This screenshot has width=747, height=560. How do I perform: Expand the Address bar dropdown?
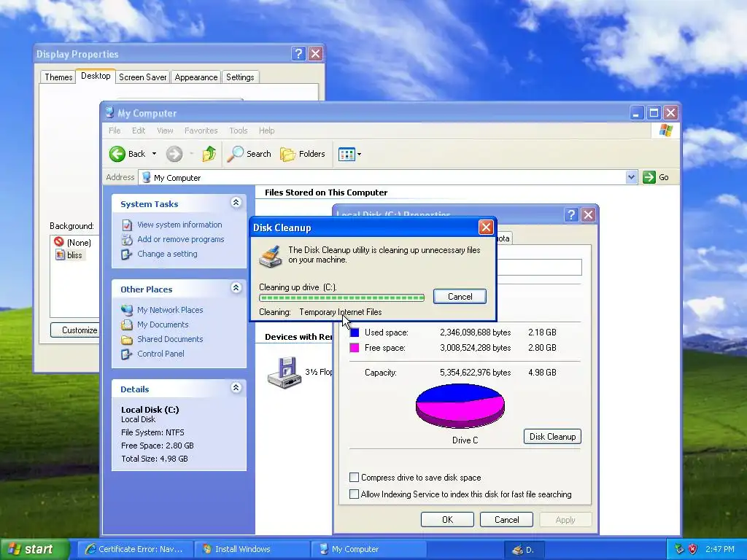(x=631, y=177)
